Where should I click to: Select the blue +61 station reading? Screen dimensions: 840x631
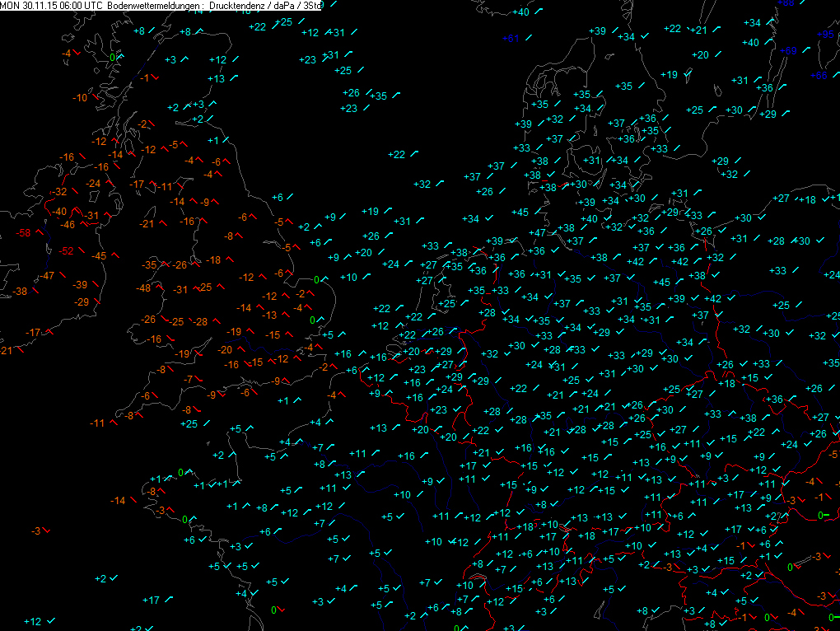(x=511, y=38)
